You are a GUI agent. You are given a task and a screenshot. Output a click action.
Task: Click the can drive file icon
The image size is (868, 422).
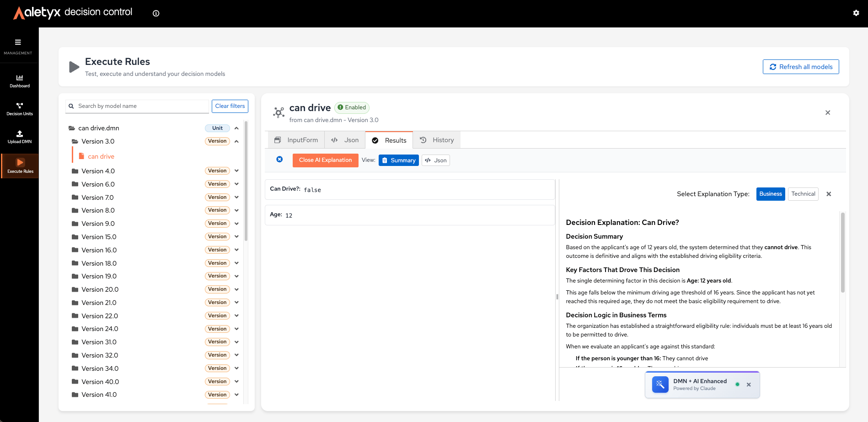click(x=81, y=156)
